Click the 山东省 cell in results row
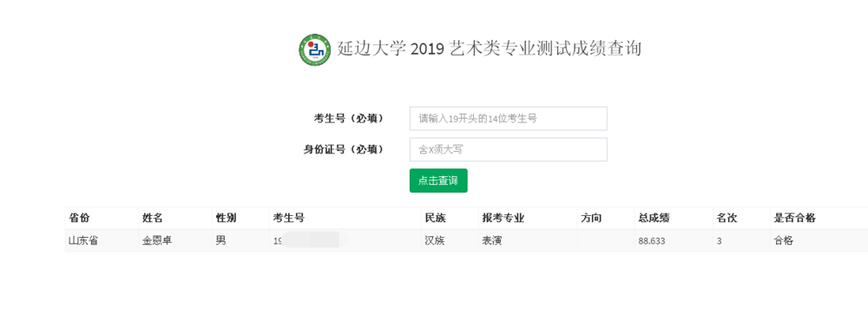868x321 pixels. point(83,241)
